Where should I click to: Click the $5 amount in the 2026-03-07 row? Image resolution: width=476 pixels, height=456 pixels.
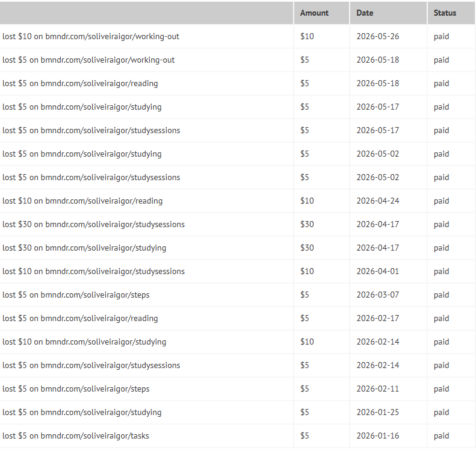304,295
